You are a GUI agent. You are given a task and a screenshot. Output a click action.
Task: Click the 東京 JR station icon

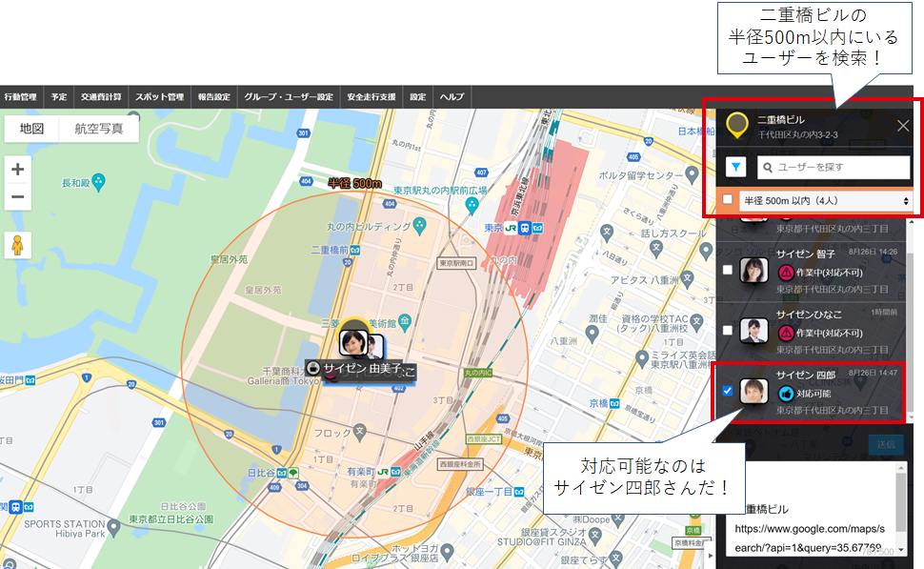(511, 228)
